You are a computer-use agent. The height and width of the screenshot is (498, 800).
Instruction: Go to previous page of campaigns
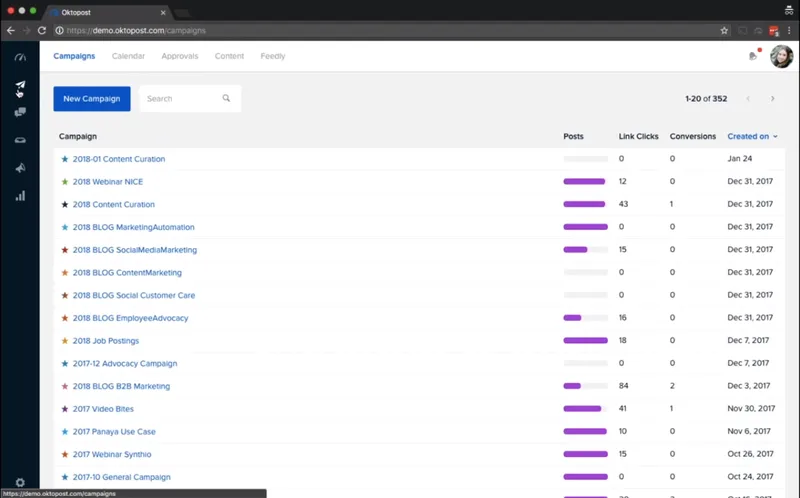748,98
